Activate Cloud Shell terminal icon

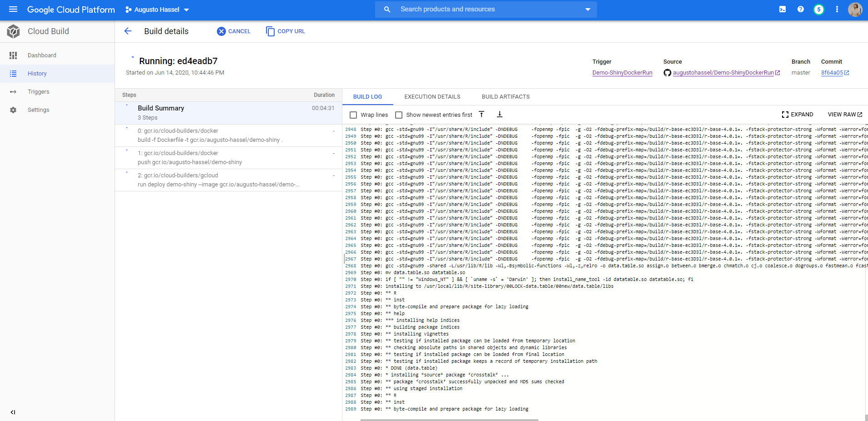[783, 9]
